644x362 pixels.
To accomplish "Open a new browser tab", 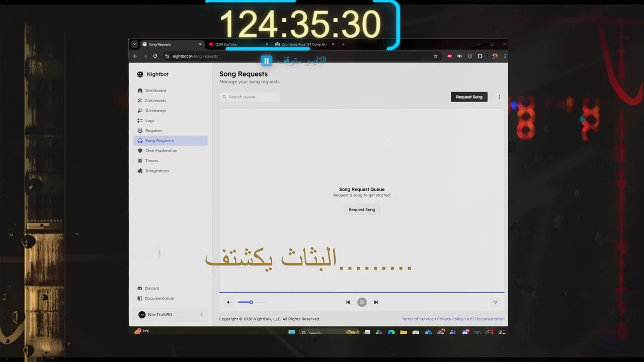I will pos(343,44).
